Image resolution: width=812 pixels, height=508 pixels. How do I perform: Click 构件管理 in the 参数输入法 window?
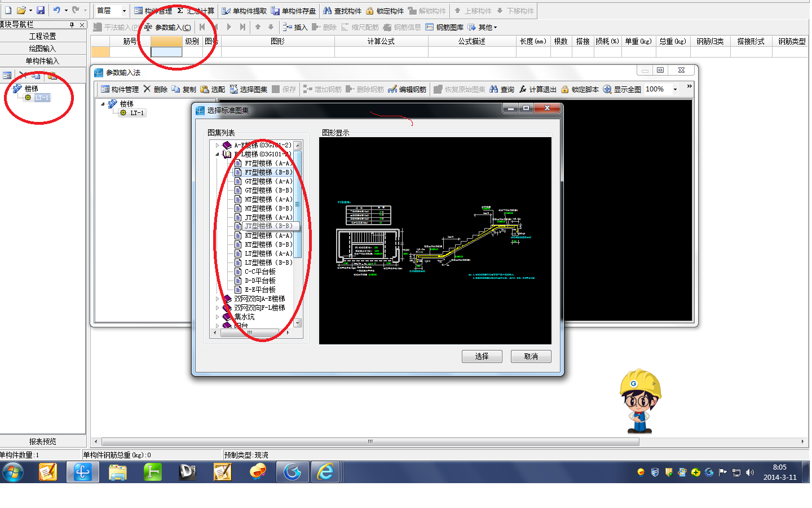(120, 89)
